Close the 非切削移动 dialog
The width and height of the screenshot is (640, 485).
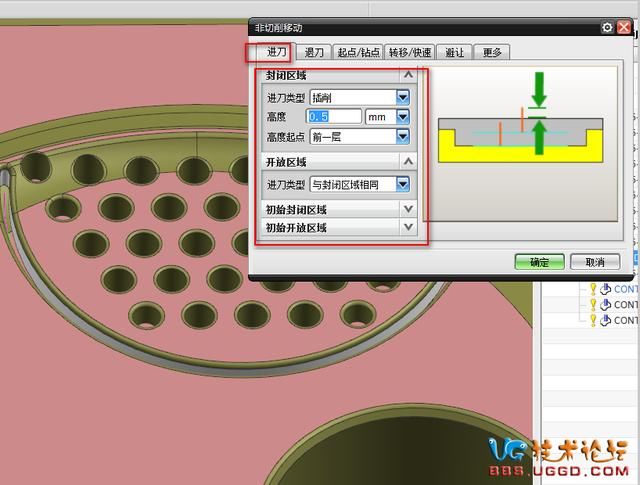click(624, 27)
